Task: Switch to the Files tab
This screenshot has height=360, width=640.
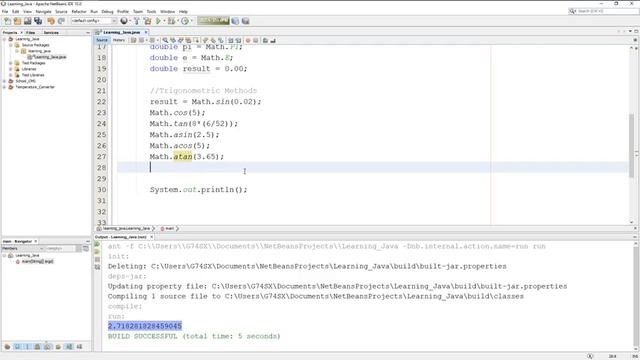Action: point(31,32)
